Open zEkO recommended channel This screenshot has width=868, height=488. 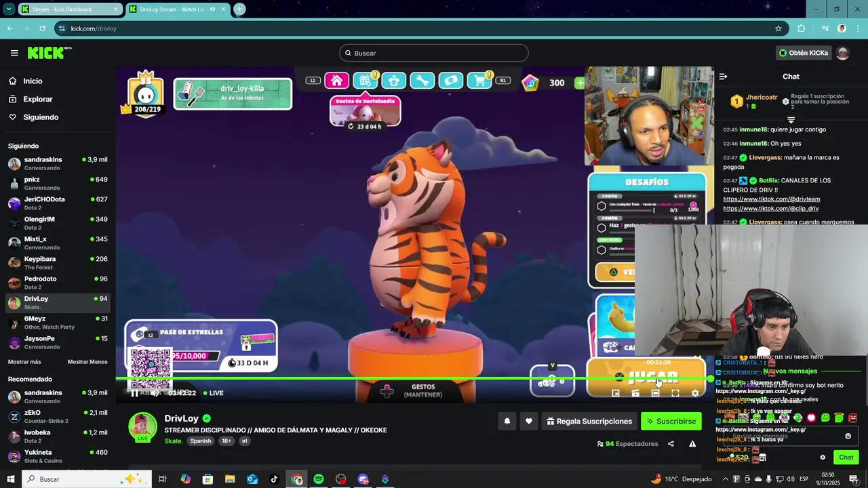click(57, 416)
